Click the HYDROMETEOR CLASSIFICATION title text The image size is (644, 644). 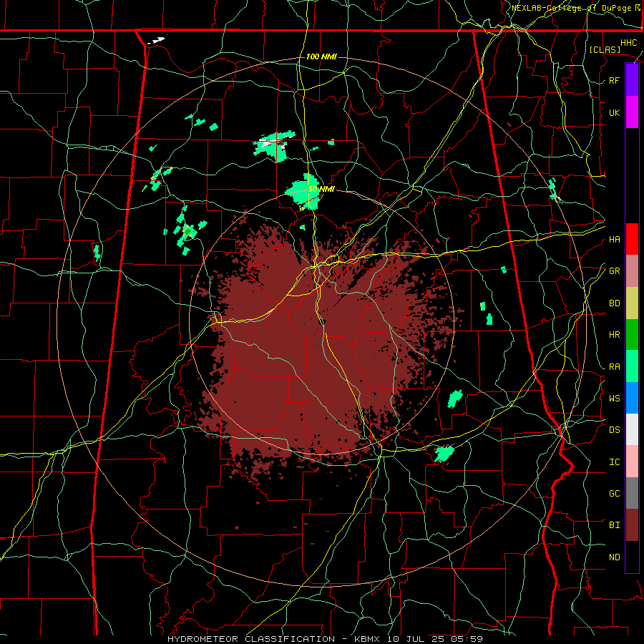click(x=251, y=639)
